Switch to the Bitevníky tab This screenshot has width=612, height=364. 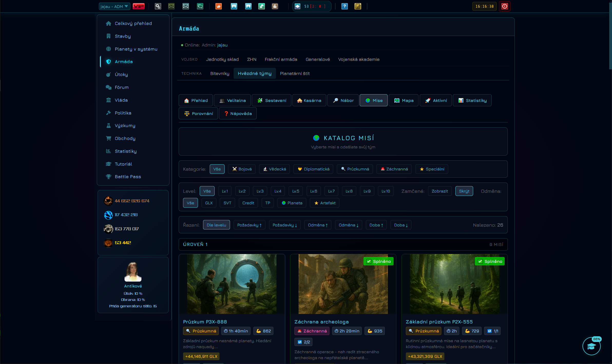click(220, 73)
